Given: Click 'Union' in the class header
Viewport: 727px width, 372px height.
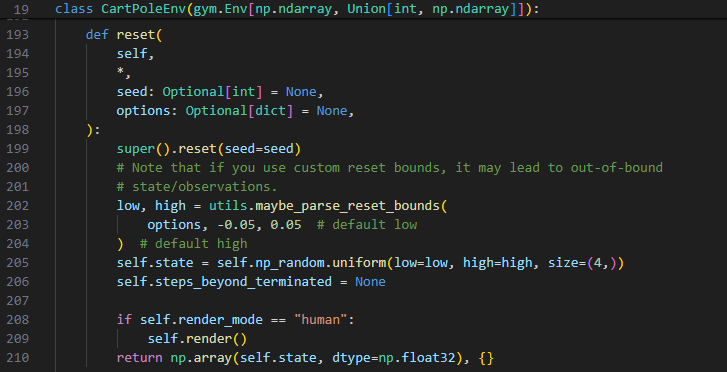Looking at the screenshot, I should (367, 9).
